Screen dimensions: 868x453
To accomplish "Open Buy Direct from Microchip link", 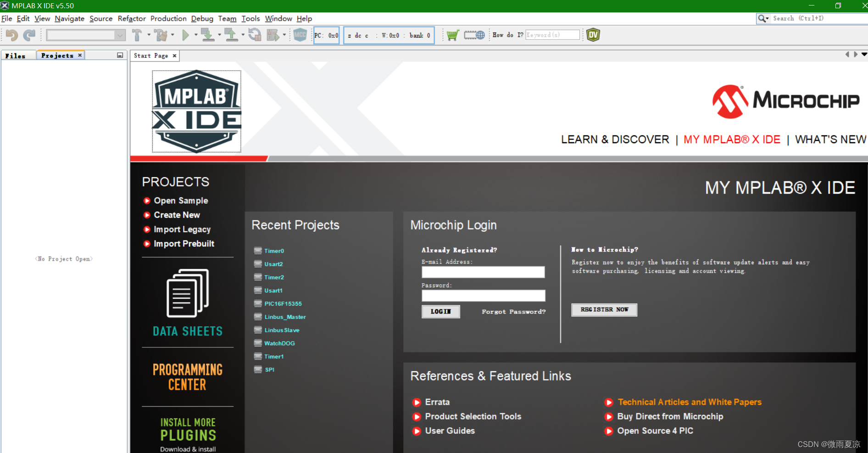I will [x=670, y=416].
